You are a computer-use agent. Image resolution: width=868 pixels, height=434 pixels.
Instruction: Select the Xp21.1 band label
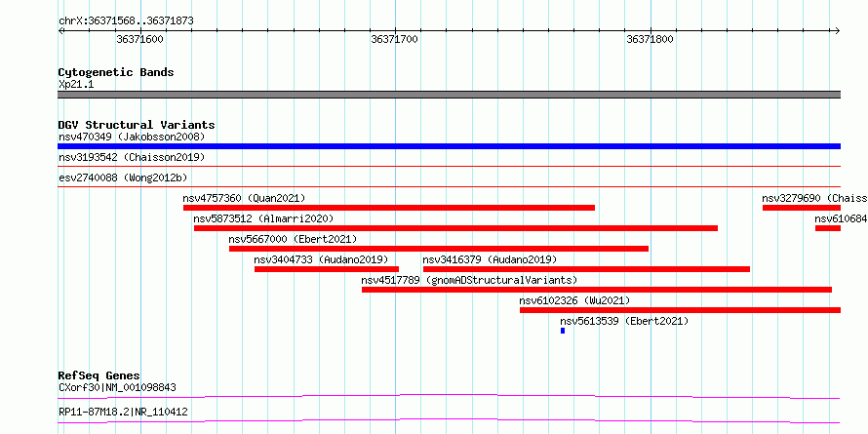(76, 84)
